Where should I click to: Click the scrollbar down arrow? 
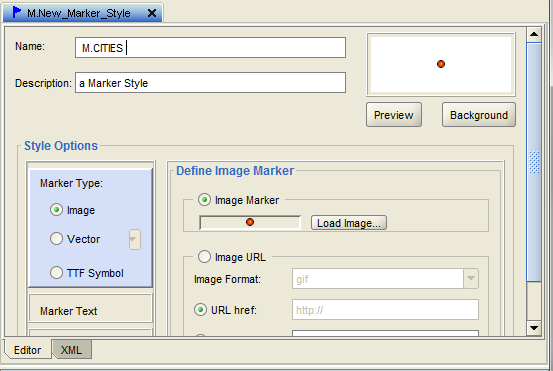[x=534, y=328]
